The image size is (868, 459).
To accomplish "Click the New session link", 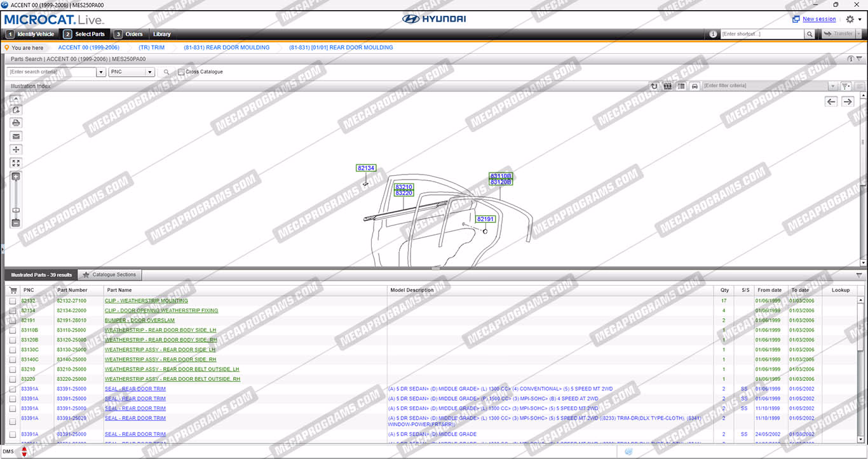I will pos(819,19).
